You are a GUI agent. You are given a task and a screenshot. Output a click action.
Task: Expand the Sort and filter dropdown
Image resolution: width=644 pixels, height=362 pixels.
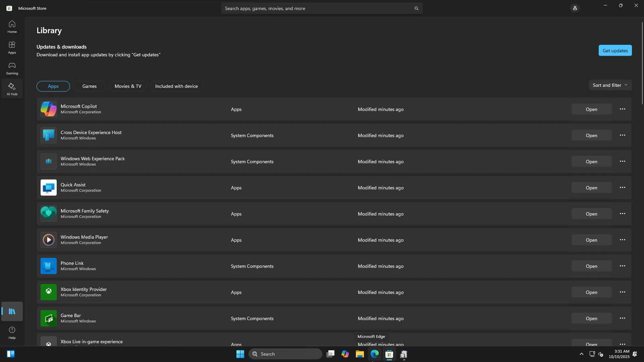click(610, 85)
